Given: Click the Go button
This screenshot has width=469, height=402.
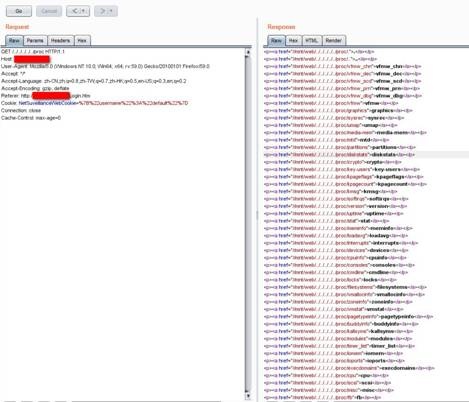Looking at the screenshot, I should (19, 11).
